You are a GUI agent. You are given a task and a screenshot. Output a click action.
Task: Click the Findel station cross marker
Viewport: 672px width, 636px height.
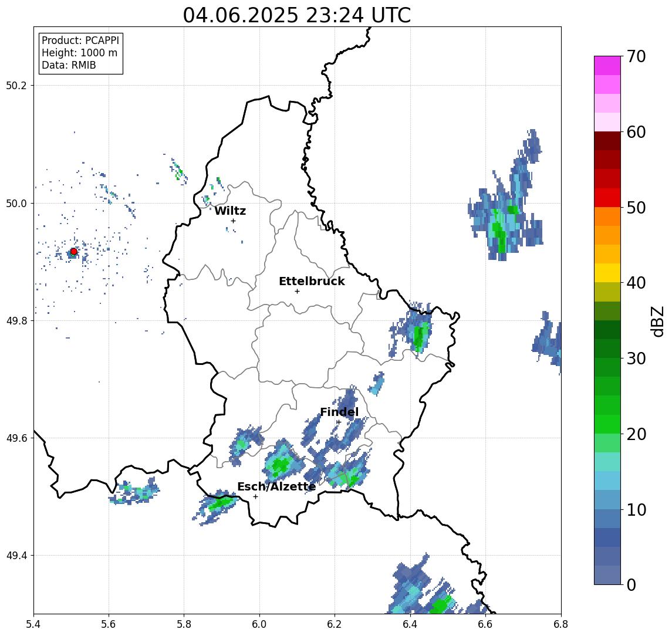338,422
